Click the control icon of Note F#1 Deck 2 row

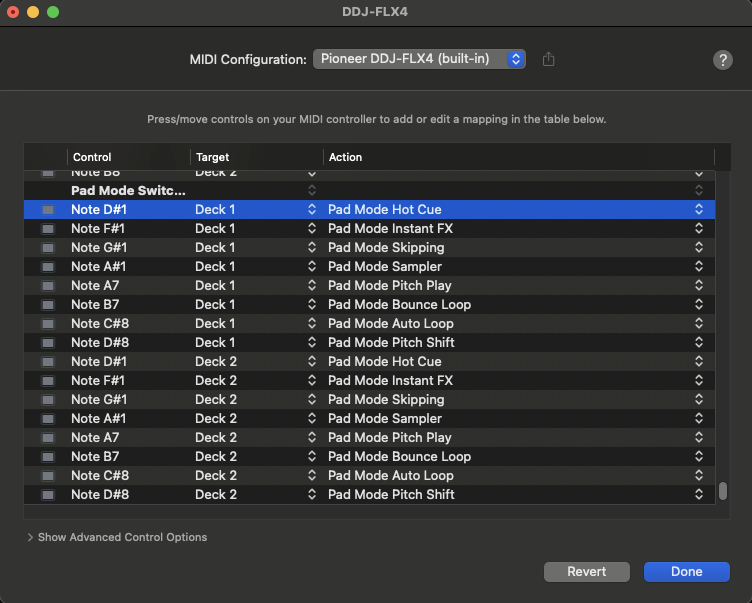pos(48,381)
